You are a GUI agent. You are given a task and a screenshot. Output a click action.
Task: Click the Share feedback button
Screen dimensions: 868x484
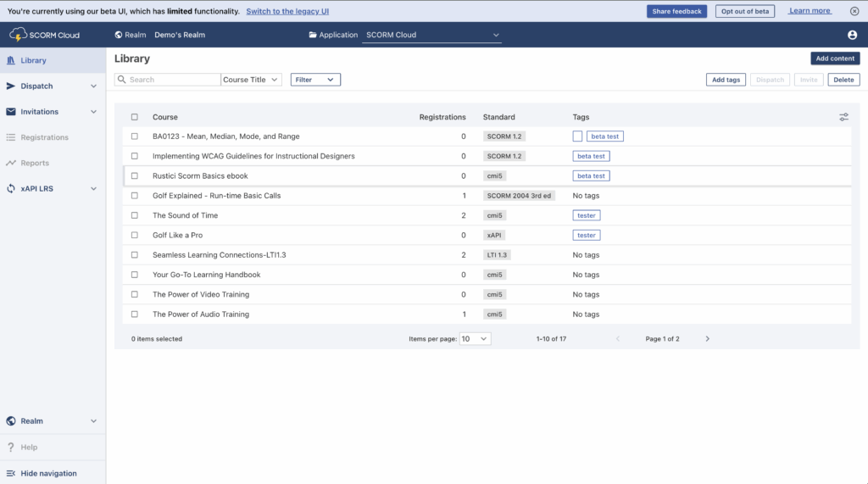click(x=676, y=11)
